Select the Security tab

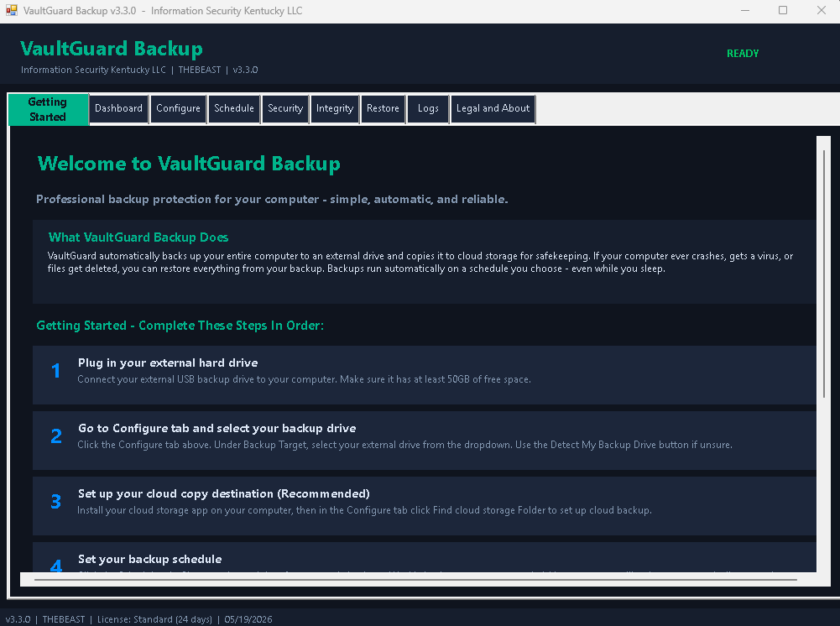pyautogui.click(x=285, y=109)
